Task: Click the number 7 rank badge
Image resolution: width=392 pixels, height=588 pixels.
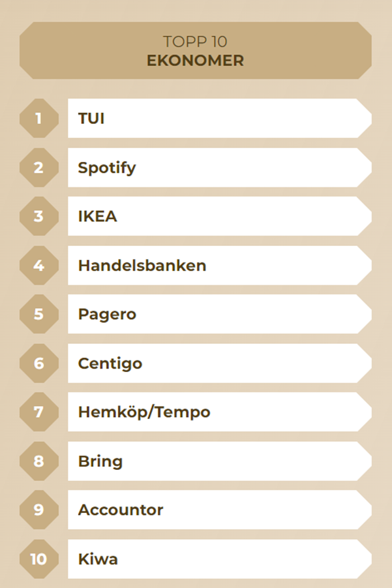Action: [x=39, y=412]
